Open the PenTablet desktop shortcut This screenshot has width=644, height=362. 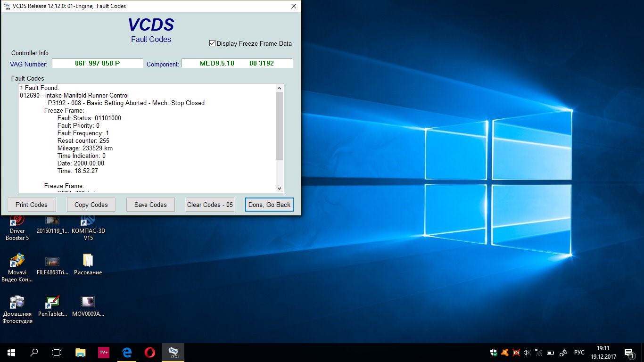coord(52,302)
